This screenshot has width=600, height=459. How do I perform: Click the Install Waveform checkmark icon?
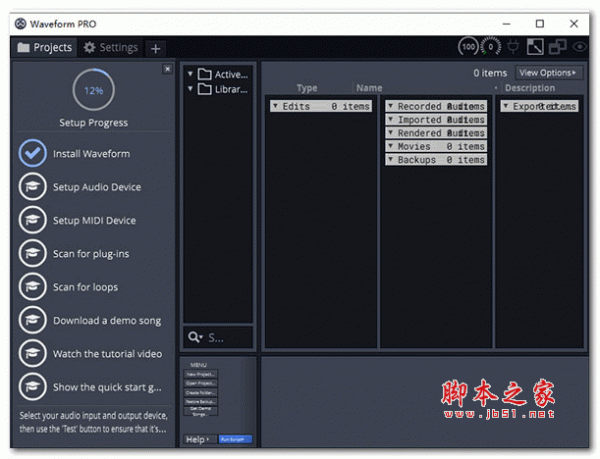pyautogui.click(x=33, y=153)
